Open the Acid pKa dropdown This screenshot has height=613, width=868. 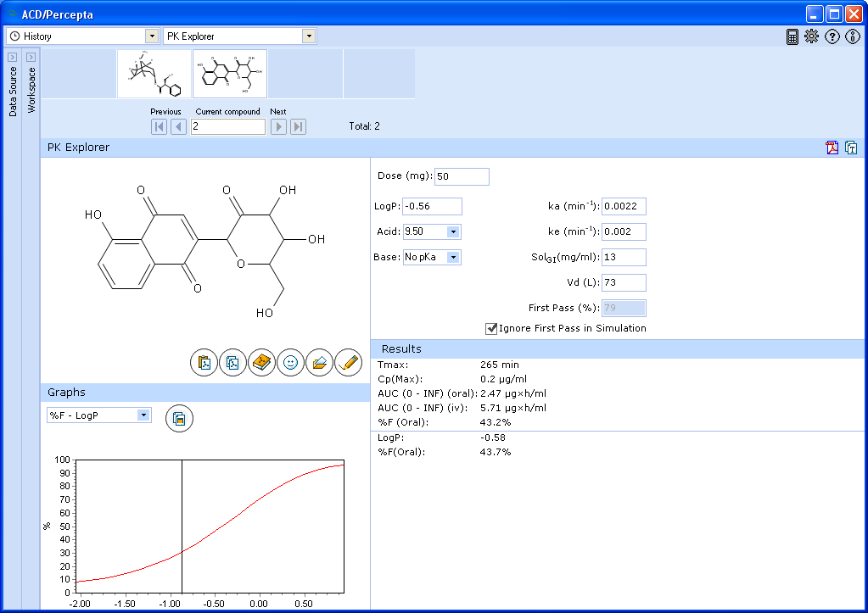453,231
